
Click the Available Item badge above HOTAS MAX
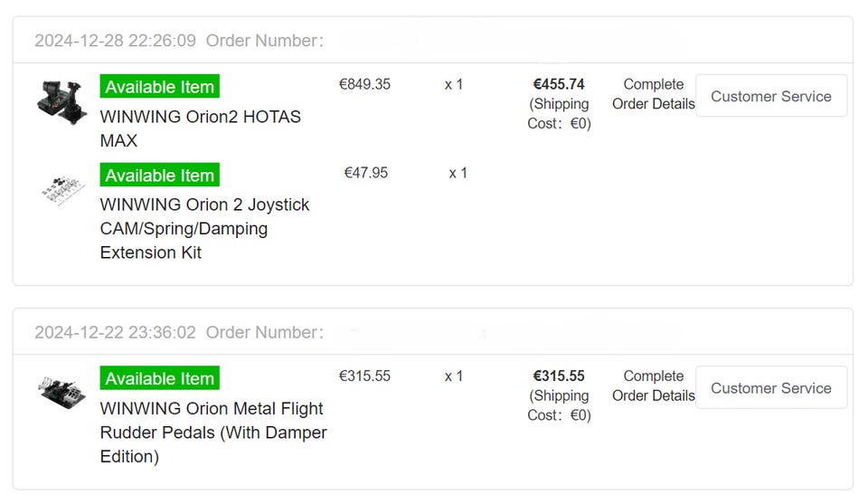click(159, 87)
